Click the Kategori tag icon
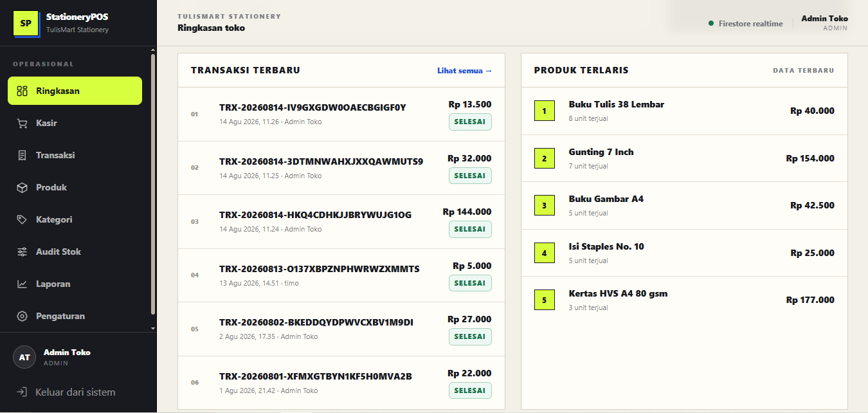This screenshot has width=868, height=413. [23, 219]
